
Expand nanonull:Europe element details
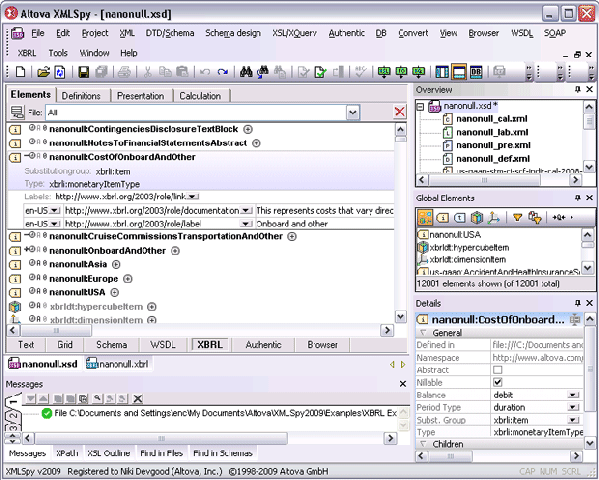pos(128,279)
